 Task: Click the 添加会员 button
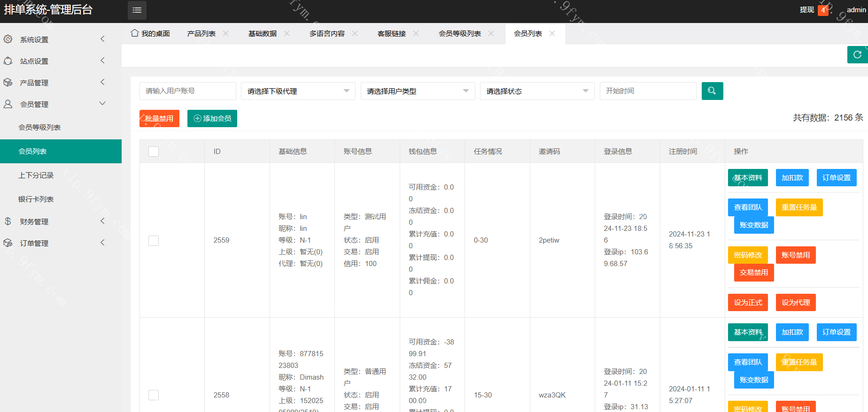212,119
